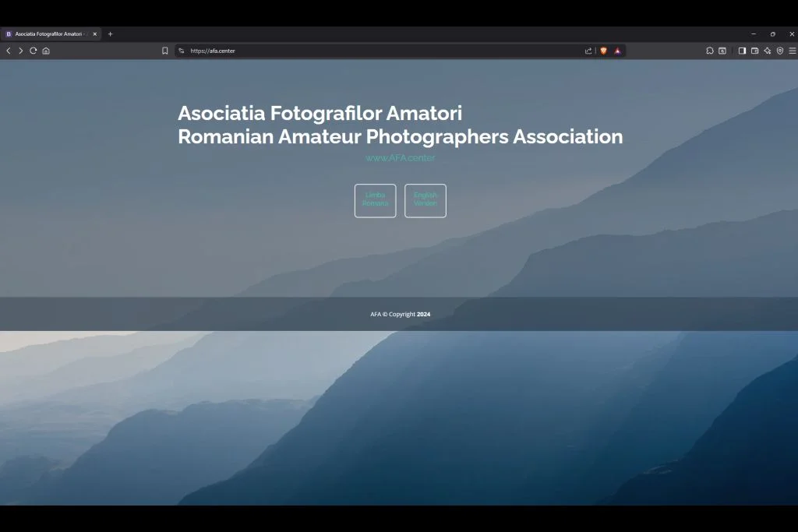Open the Leo AI sparkle icon

pyautogui.click(x=767, y=51)
